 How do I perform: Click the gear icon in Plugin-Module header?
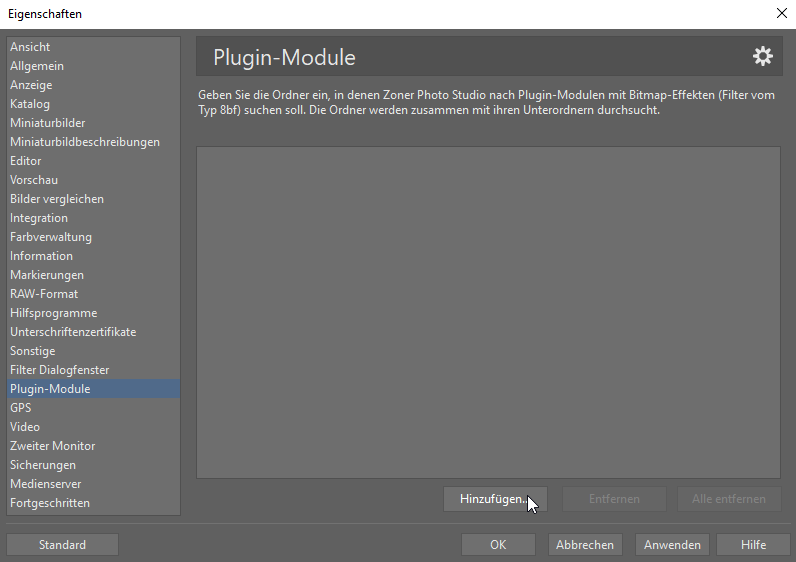pyautogui.click(x=762, y=56)
